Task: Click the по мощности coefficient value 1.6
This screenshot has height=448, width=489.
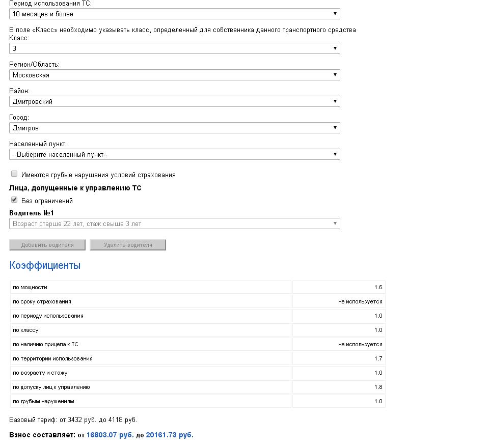Action: tap(378, 287)
